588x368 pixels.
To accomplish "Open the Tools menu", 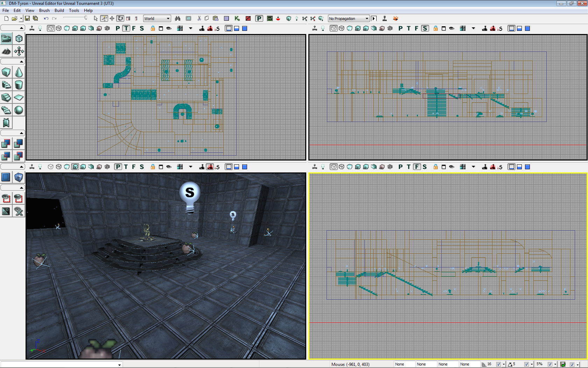I will pyautogui.click(x=74, y=11).
